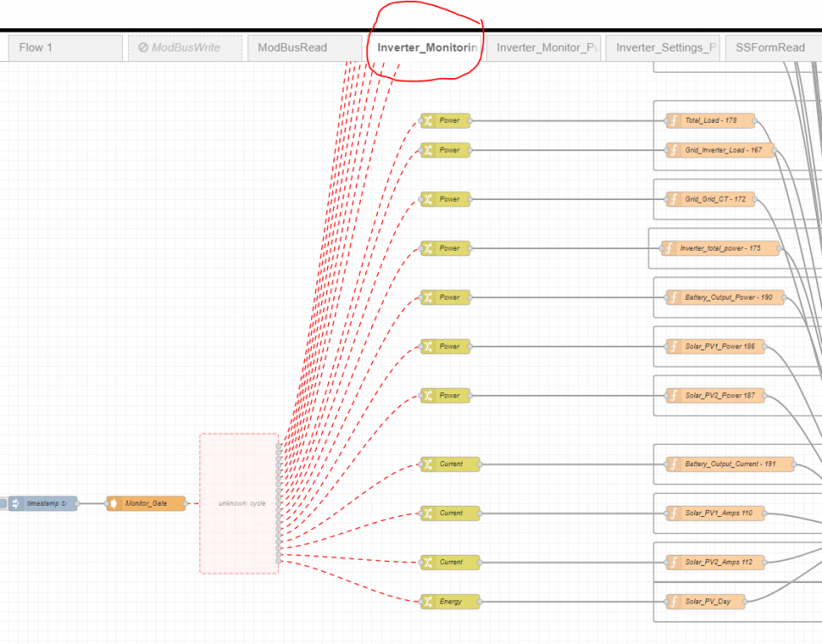This screenshot has width=822, height=644.
Task: Select the Grid_Grid_CT - 172 function node
Action: click(710, 199)
